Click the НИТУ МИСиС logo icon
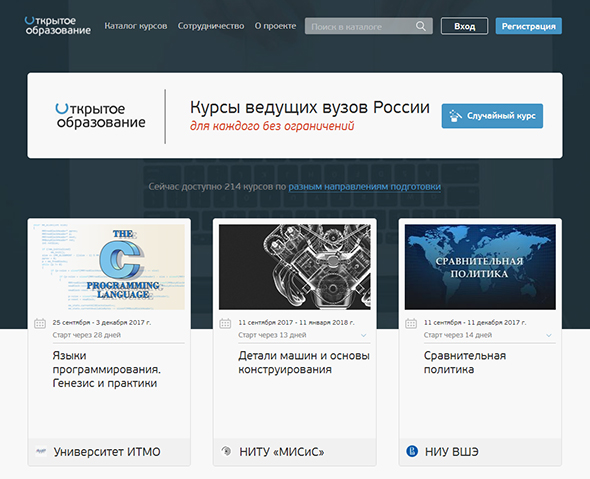The height and width of the screenshot is (479, 590). (226, 451)
